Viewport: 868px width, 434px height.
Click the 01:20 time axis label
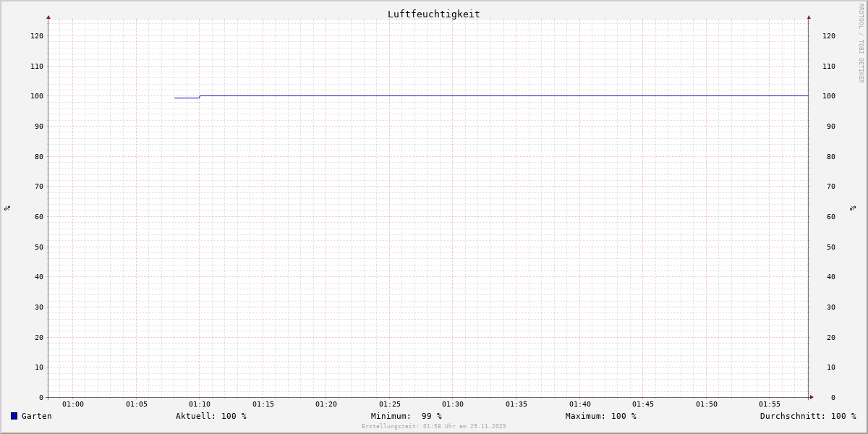tap(326, 404)
